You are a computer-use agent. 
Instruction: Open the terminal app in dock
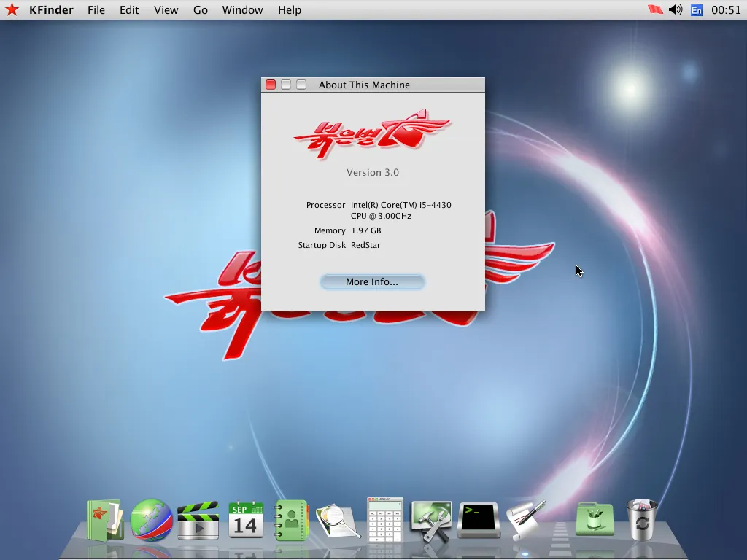(x=479, y=520)
